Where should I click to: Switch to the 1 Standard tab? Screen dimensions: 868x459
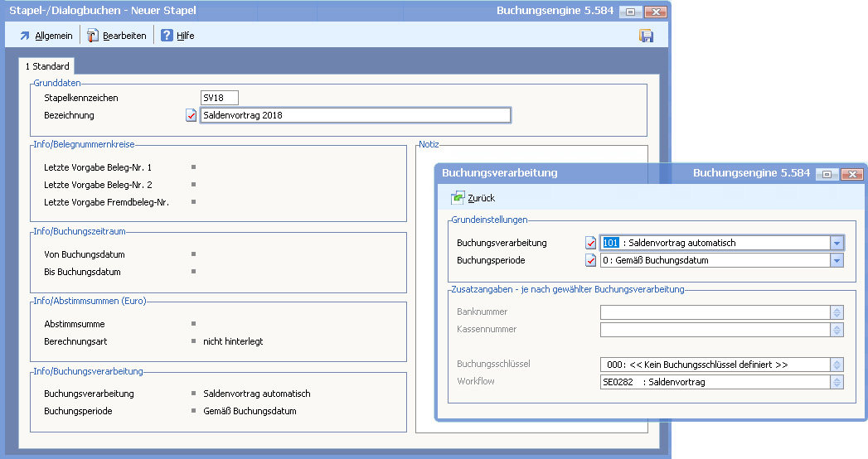point(47,66)
